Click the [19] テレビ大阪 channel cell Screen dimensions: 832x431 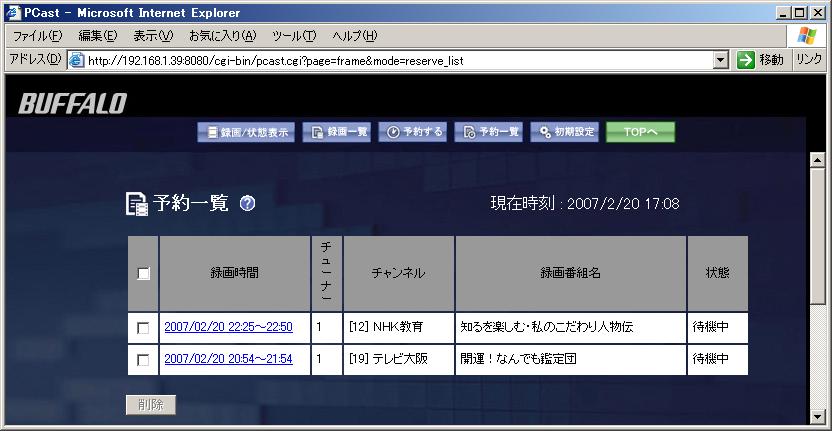coord(398,359)
